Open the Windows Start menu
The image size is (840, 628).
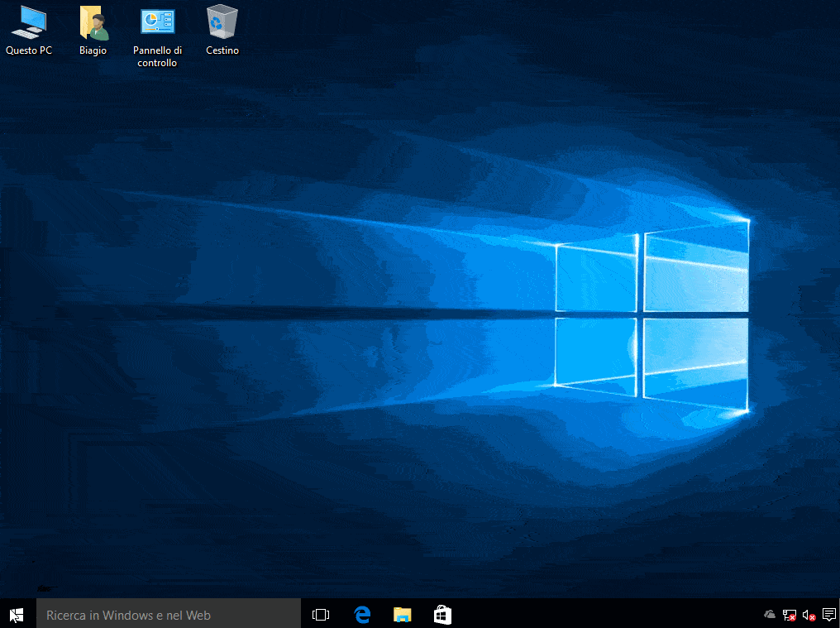coord(17,615)
